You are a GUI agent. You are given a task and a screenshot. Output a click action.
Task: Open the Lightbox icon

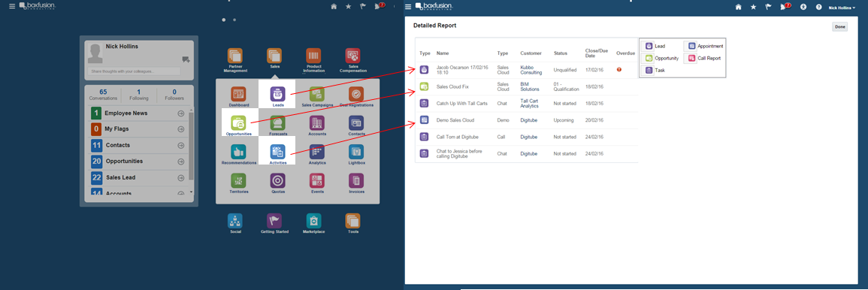[356, 153]
